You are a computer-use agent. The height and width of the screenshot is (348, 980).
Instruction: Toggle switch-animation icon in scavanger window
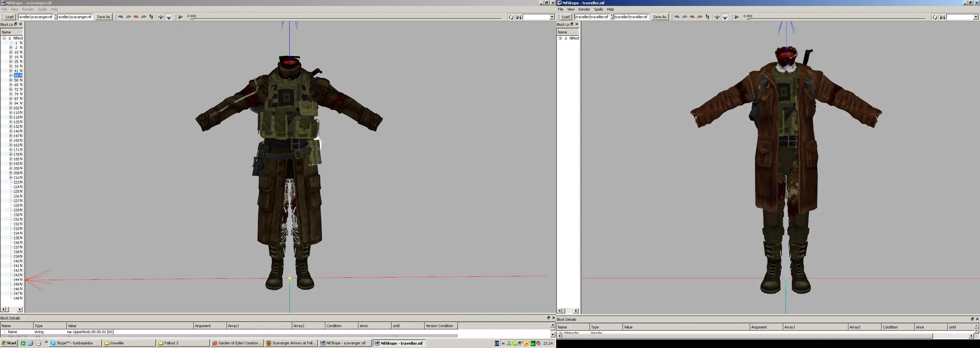click(x=518, y=17)
